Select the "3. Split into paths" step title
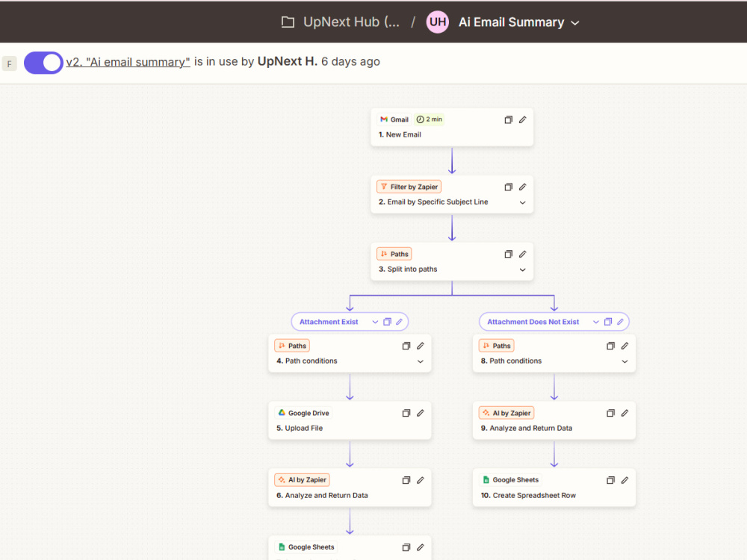This screenshot has width=747, height=560. tap(408, 269)
